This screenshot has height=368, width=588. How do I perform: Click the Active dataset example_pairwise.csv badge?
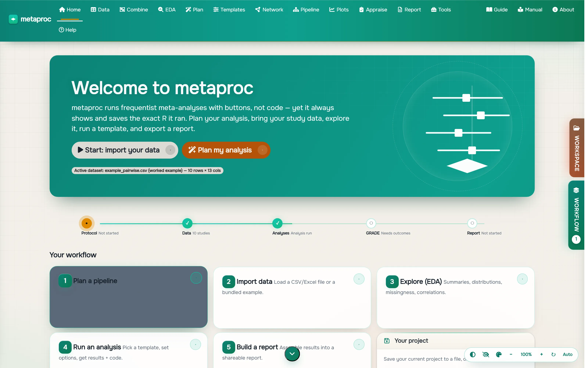[x=148, y=170]
